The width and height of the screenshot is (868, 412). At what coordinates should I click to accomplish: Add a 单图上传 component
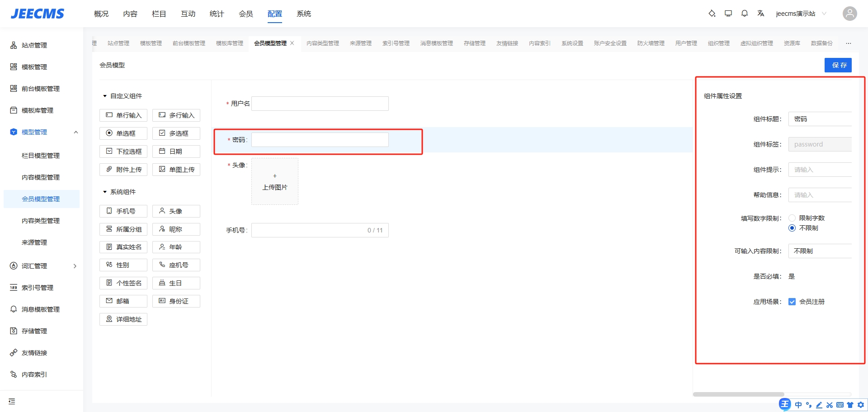[x=176, y=170]
